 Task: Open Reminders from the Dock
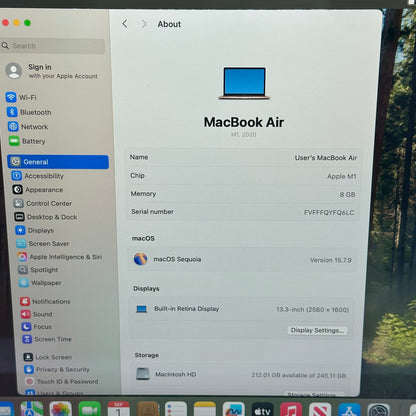click(x=176, y=409)
